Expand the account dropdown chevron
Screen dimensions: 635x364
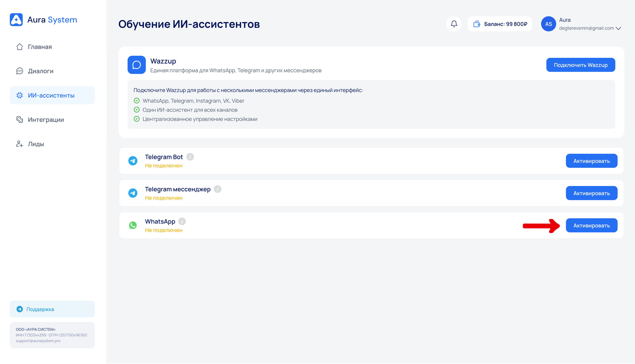(x=618, y=28)
